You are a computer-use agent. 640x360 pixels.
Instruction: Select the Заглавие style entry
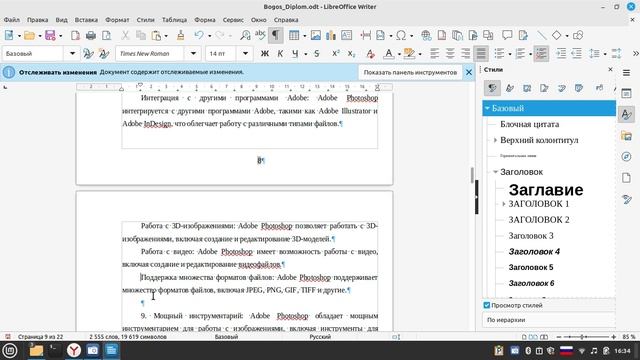[x=546, y=189]
